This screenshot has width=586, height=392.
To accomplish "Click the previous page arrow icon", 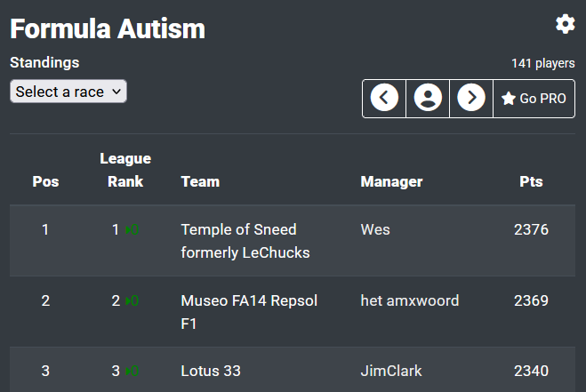I will (x=384, y=98).
